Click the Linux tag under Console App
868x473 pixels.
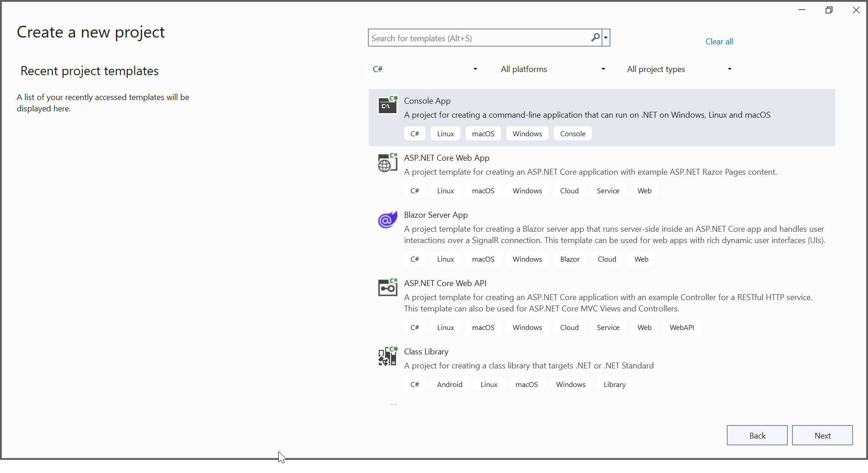445,134
